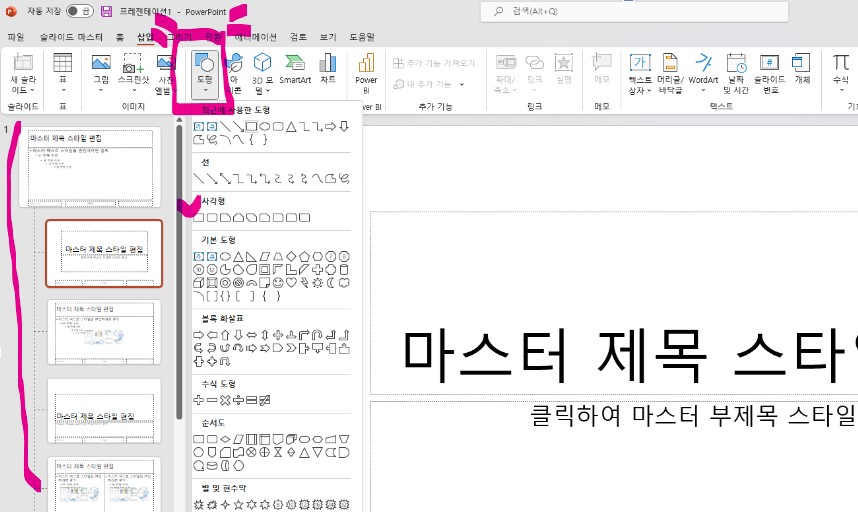Choose the cylinder shape in 기본 도형

(x=344, y=270)
